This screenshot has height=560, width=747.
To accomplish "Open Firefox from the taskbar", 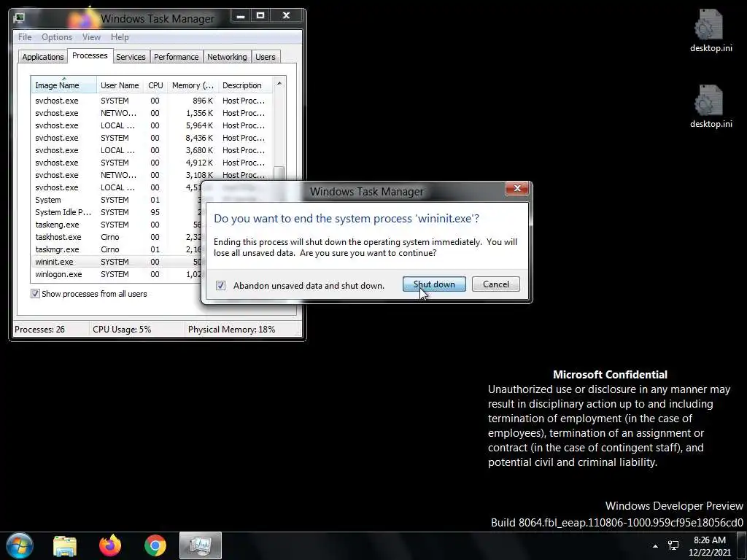I will click(x=110, y=545).
